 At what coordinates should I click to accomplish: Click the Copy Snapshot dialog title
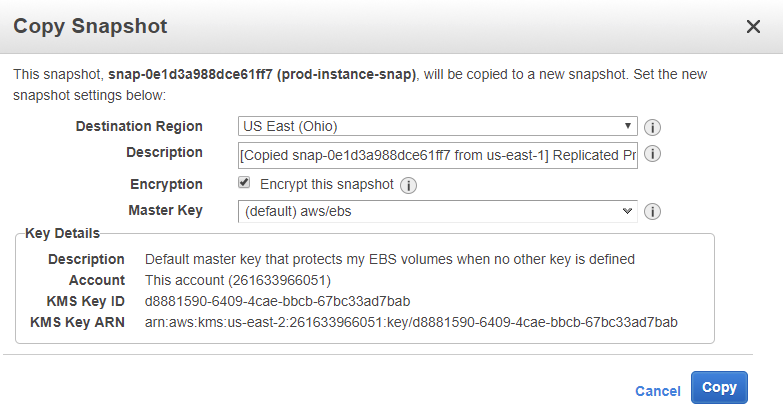pyautogui.click(x=90, y=26)
